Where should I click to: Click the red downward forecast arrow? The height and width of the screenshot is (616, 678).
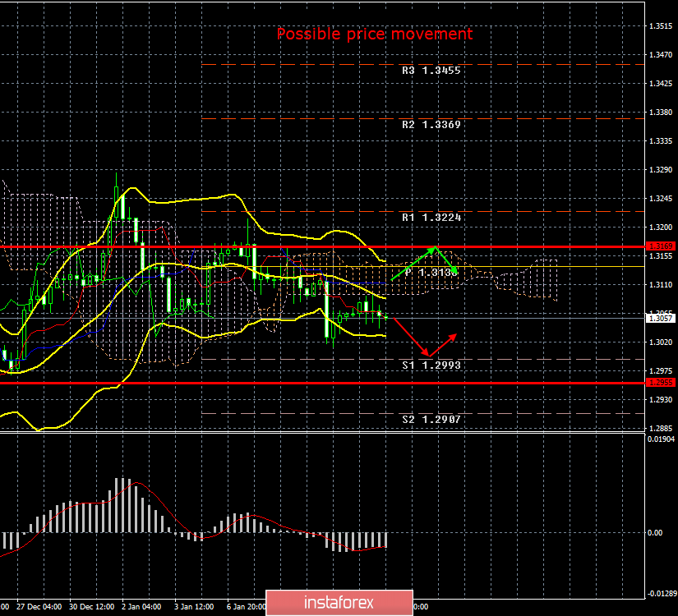click(x=409, y=335)
